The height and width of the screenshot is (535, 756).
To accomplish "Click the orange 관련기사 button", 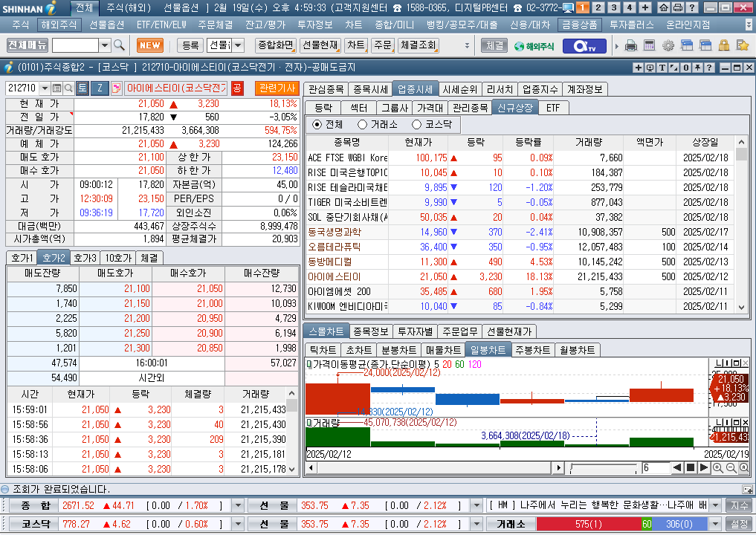I will coord(277,88).
